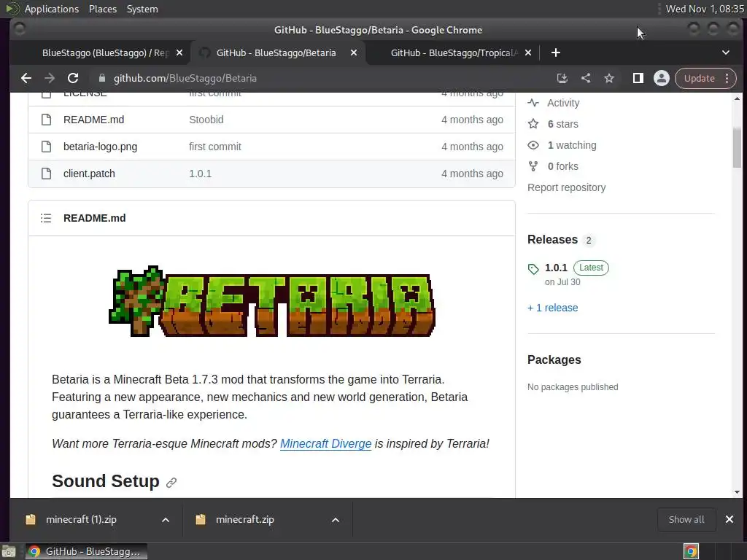Open the System menu

coord(142,9)
